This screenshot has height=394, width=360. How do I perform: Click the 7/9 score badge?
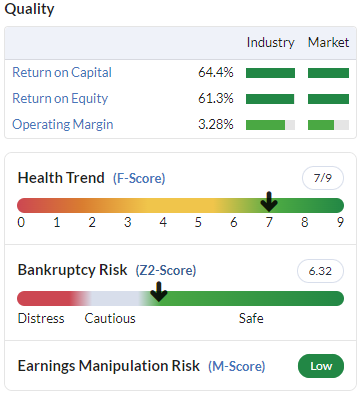(x=323, y=178)
